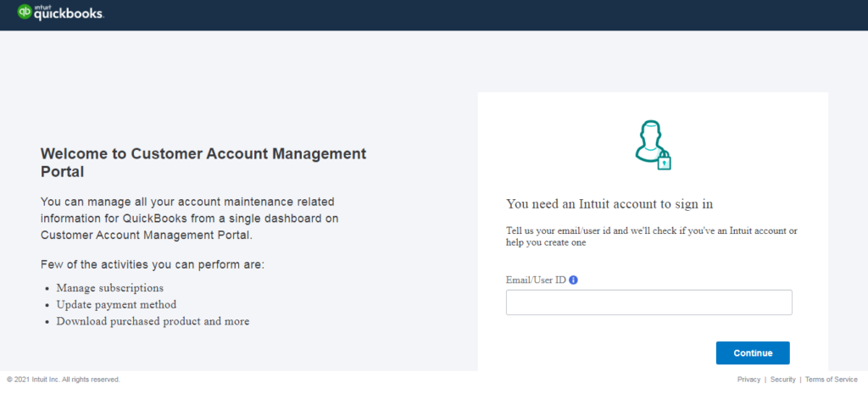Click 'You need an Intuit account to sign in'
Screen dimensions: 868x394
609,204
